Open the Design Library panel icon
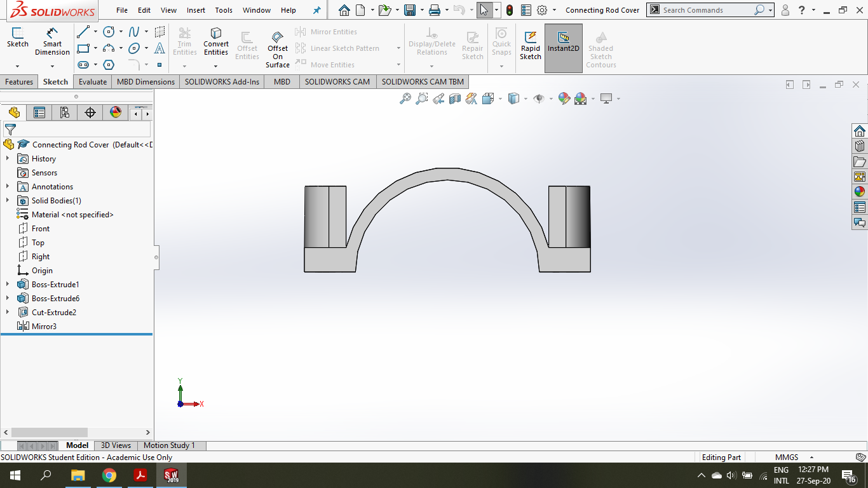 pyautogui.click(x=859, y=146)
